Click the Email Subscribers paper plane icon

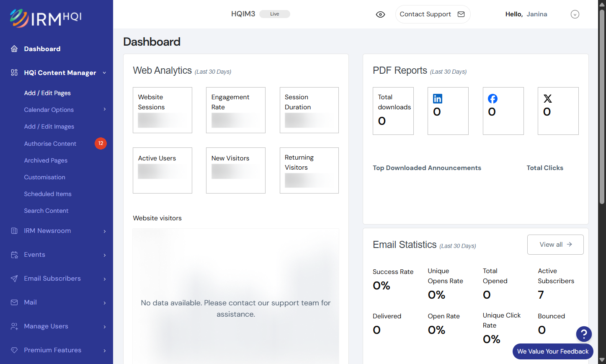point(14,279)
